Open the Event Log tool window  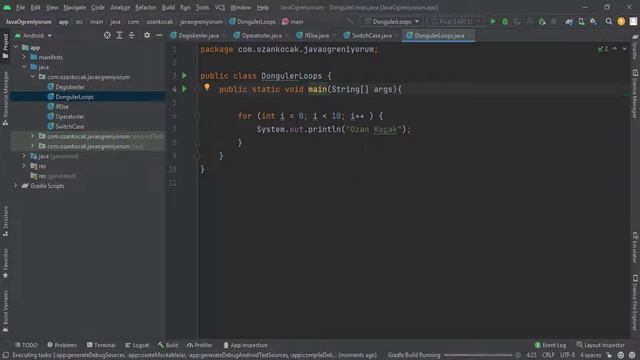point(550,345)
